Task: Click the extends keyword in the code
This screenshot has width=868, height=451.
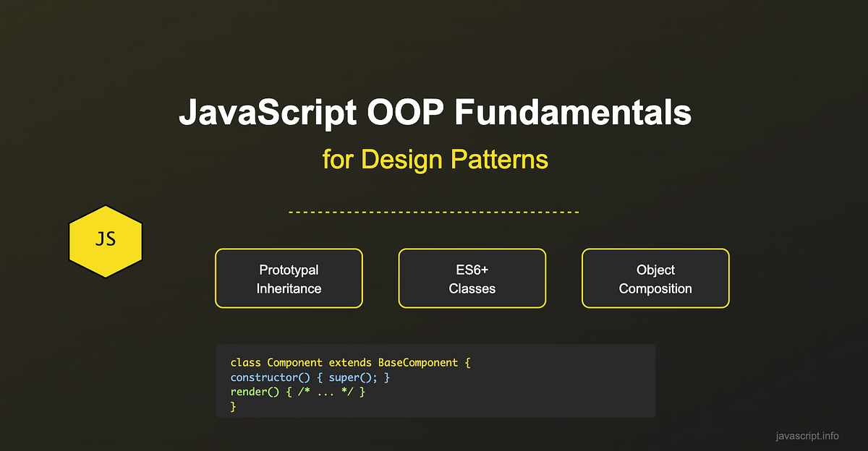Action: point(351,362)
